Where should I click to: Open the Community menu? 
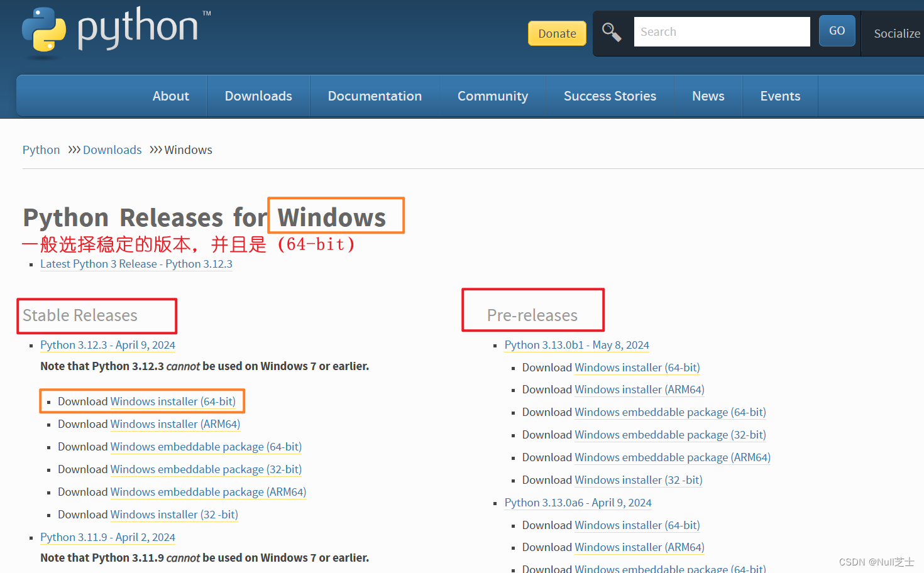point(493,95)
